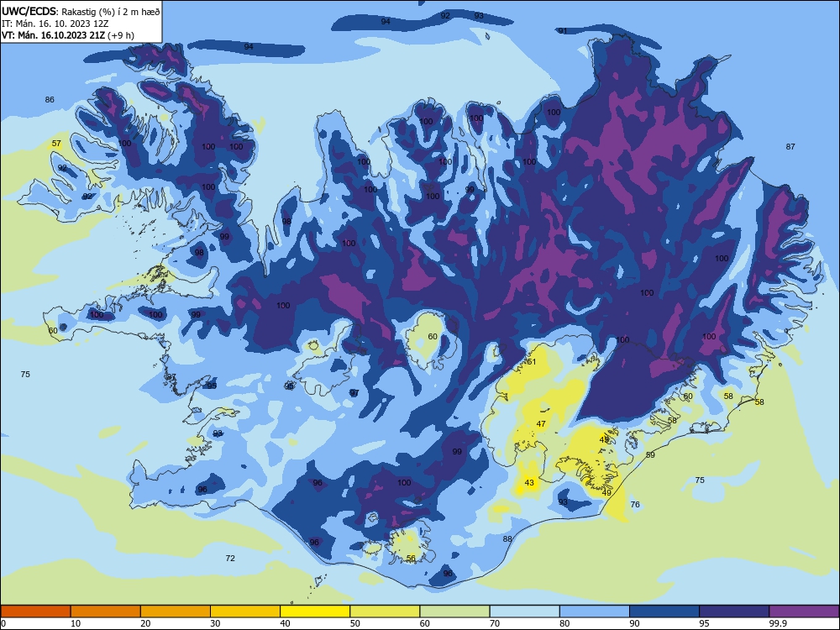Choose the pale yellow 50–60 legend swatch
This screenshot has height=630, width=840.
click(x=385, y=612)
